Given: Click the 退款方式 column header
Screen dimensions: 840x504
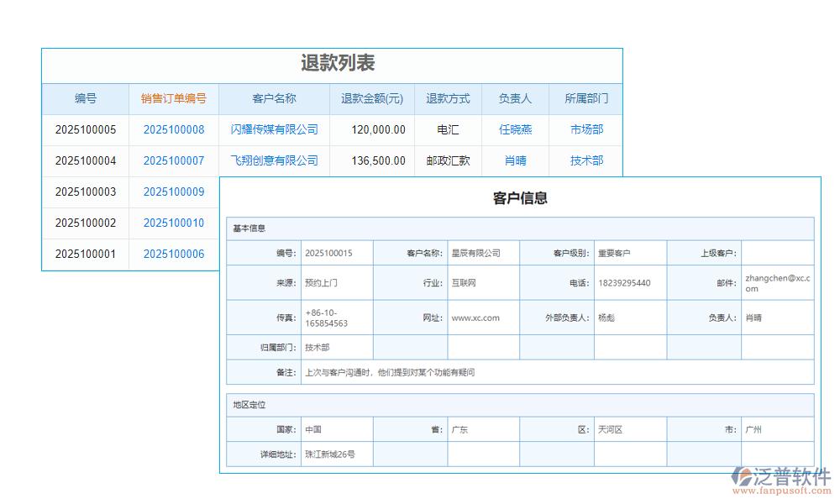Looking at the screenshot, I should (448, 98).
